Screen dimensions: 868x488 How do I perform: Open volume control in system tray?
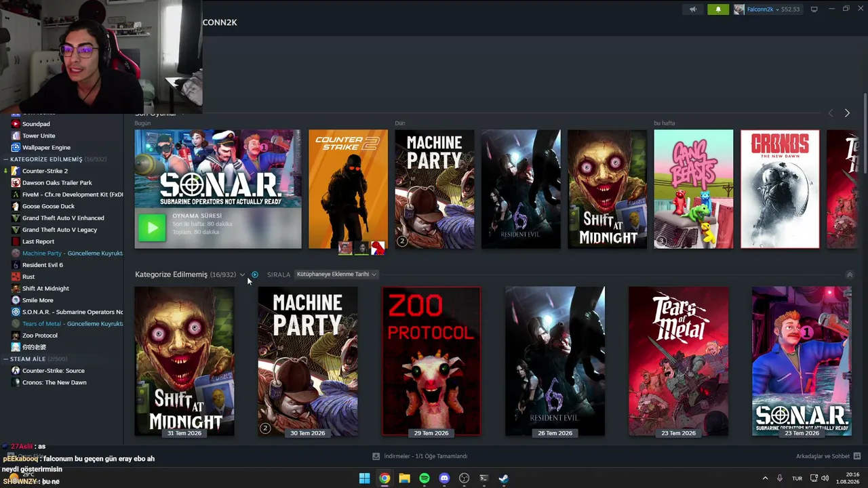click(825, 479)
